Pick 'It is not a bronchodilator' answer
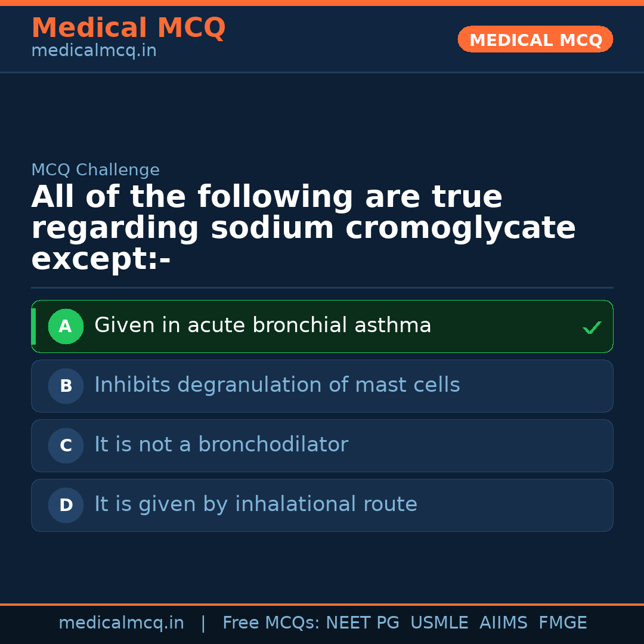Image resolution: width=644 pixels, height=644 pixels. (x=221, y=445)
